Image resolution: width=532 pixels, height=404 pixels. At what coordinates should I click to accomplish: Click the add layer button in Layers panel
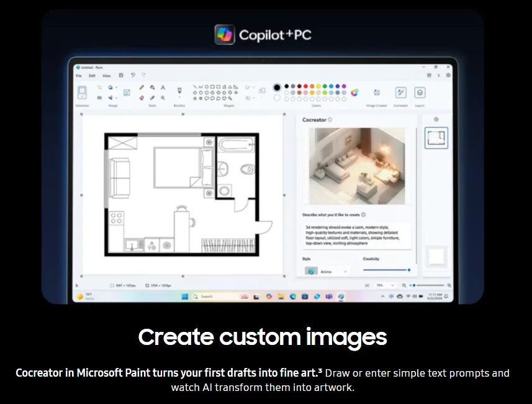pyautogui.click(x=436, y=119)
